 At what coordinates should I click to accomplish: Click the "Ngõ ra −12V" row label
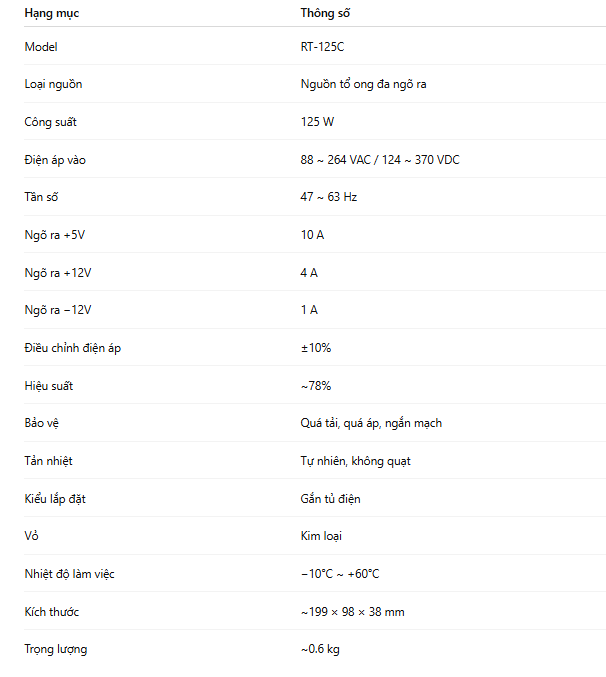58,310
